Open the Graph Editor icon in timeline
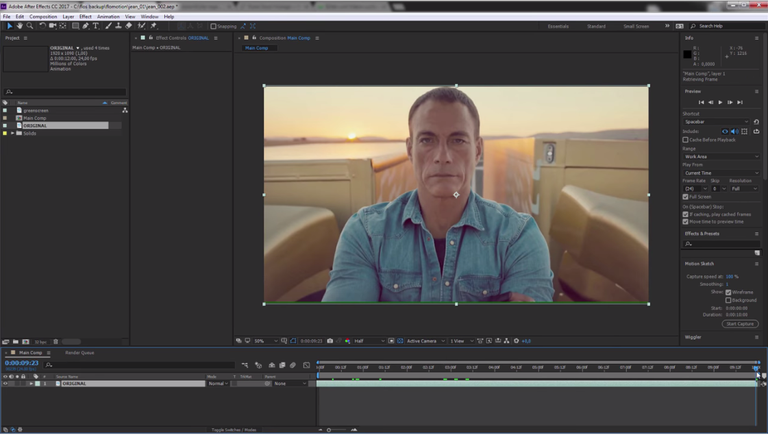Viewport: 768px width, 435px height. 307,365
